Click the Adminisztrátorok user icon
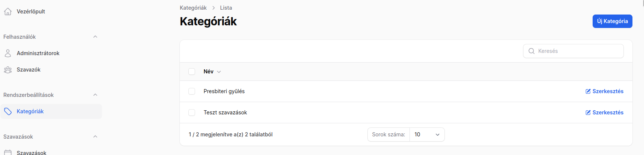The width and height of the screenshot is (644, 155). coord(8,53)
